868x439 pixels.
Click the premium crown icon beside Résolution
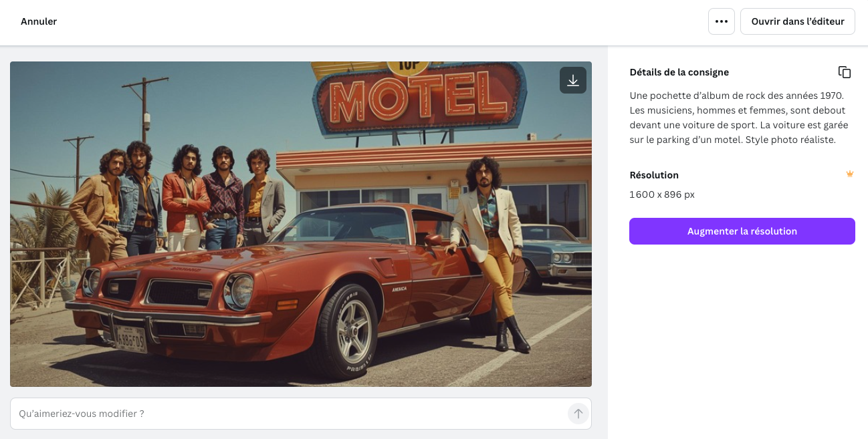pos(850,174)
